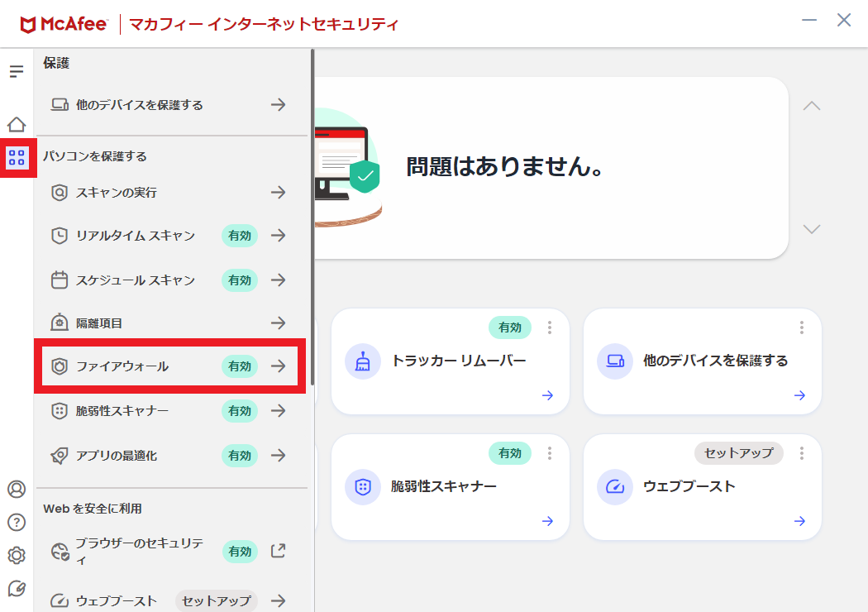The image size is (868, 612).
Task: Click the ウェブブースト gauge icon in menu
Action: tap(60, 600)
